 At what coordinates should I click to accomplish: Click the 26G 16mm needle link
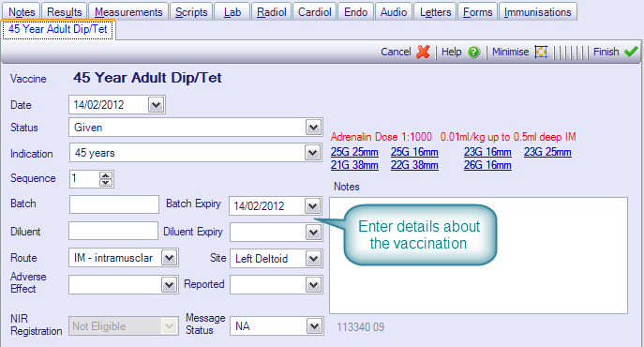(487, 165)
